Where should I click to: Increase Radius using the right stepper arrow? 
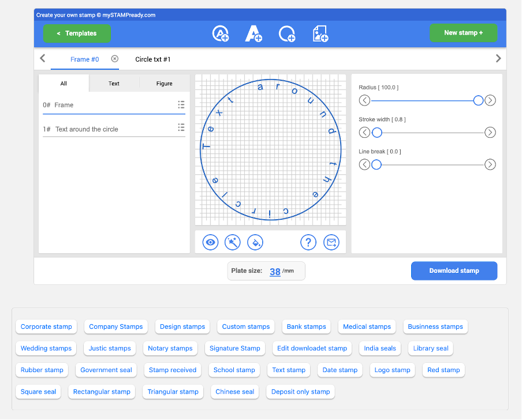point(490,100)
